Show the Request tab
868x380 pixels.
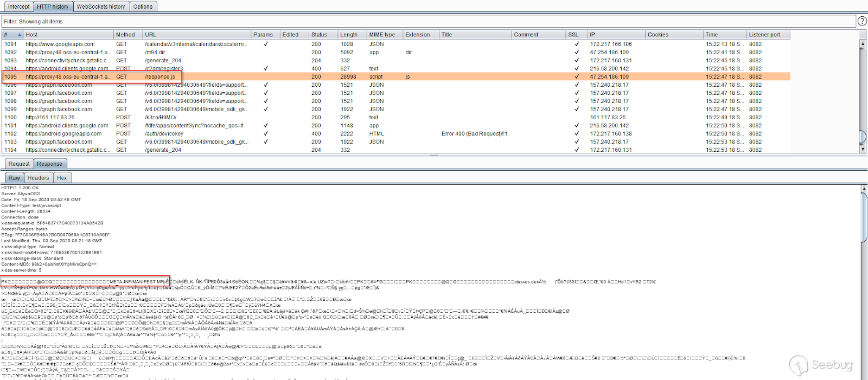pos(19,164)
